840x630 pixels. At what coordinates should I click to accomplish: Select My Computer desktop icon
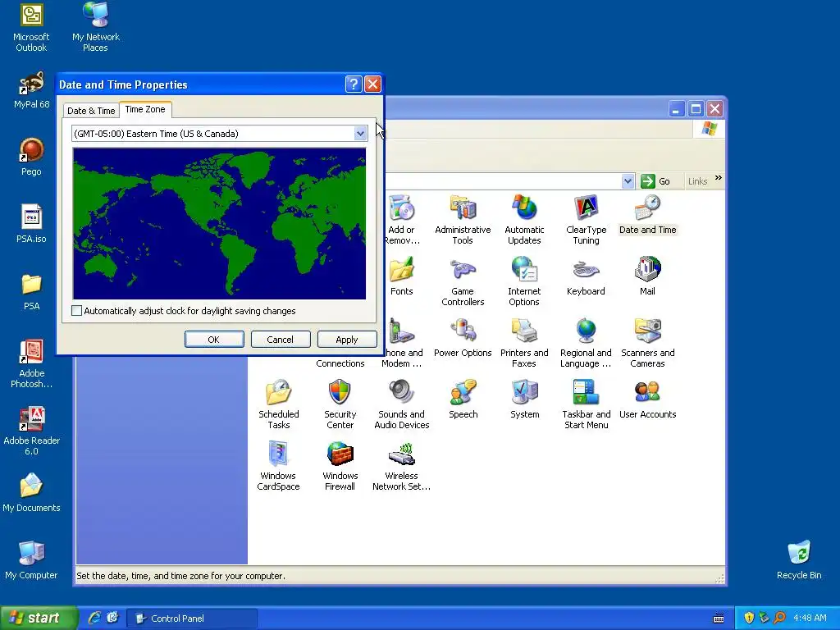coord(31,560)
